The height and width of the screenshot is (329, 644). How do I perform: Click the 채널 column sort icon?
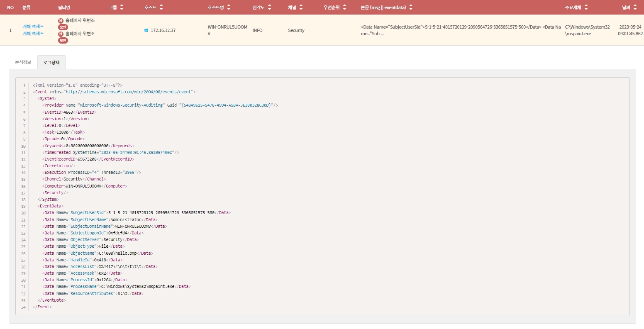coord(301,7)
